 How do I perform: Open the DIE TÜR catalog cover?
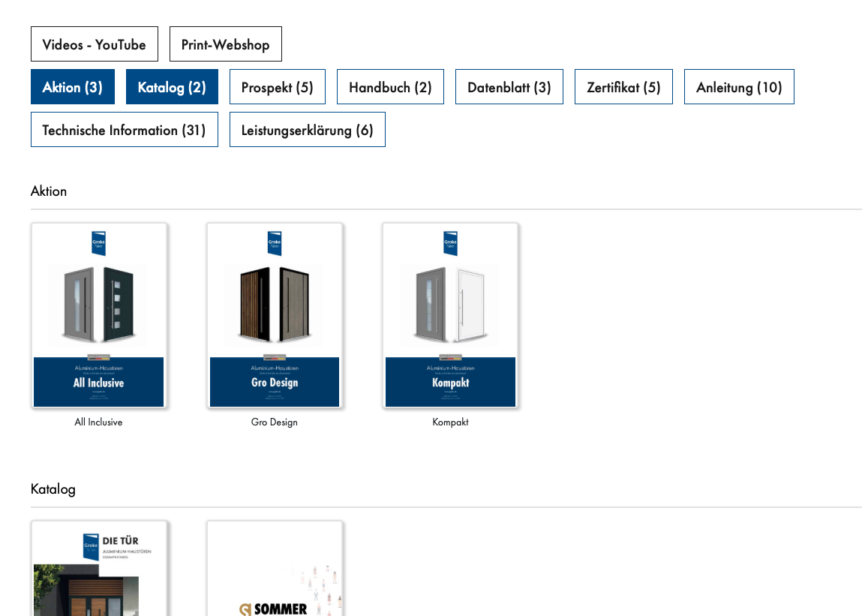pyautogui.click(x=99, y=570)
